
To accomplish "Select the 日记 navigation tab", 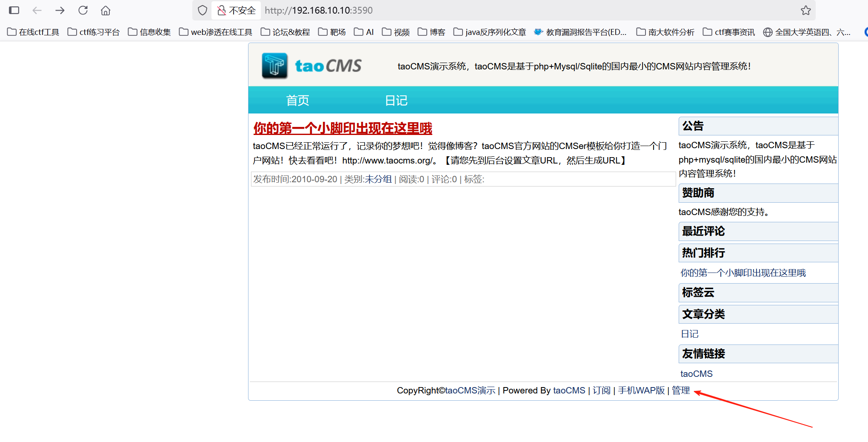I will click(x=396, y=100).
